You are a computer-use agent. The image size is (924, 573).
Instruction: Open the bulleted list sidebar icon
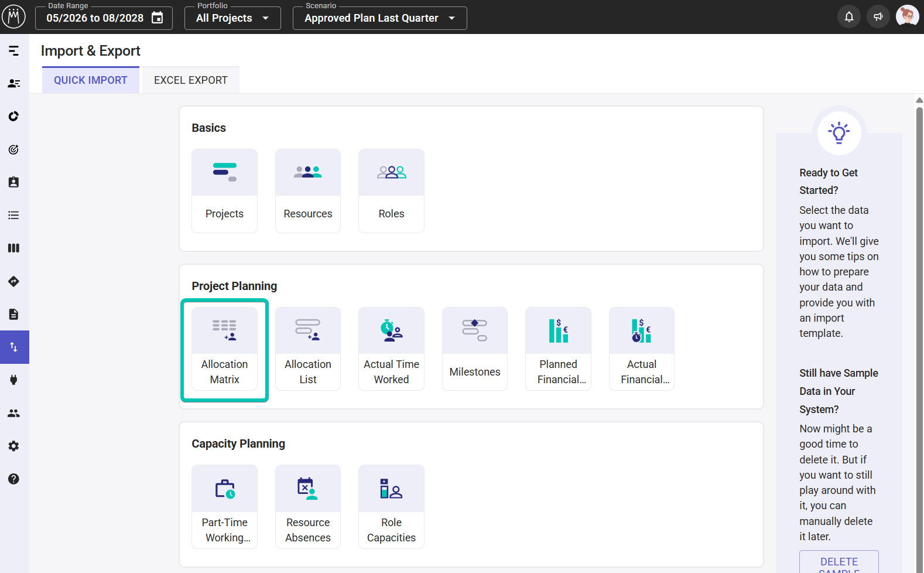tap(14, 215)
